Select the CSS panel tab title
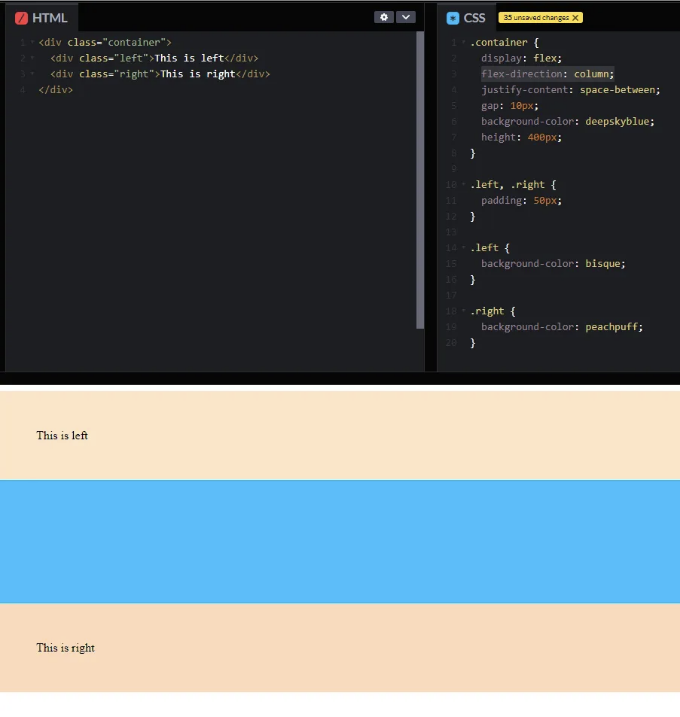 474,18
